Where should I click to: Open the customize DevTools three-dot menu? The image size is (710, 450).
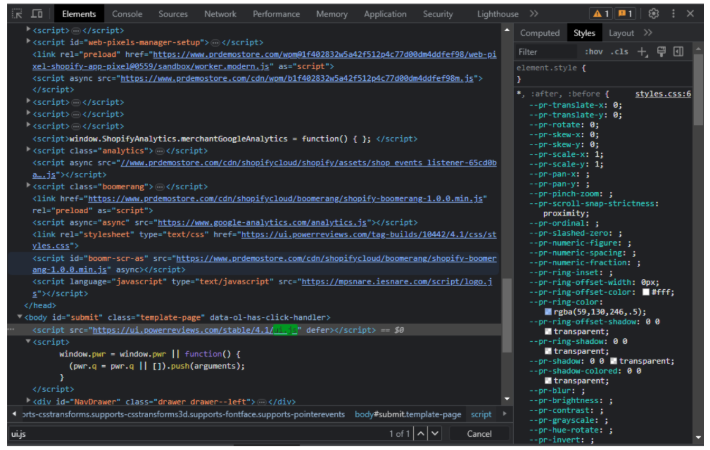[x=673, y=14]
